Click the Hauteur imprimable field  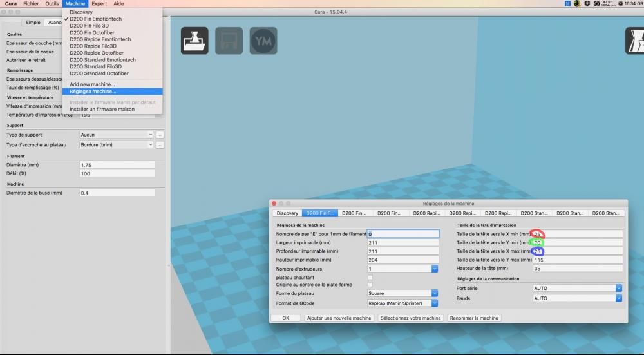click(403, 260)
